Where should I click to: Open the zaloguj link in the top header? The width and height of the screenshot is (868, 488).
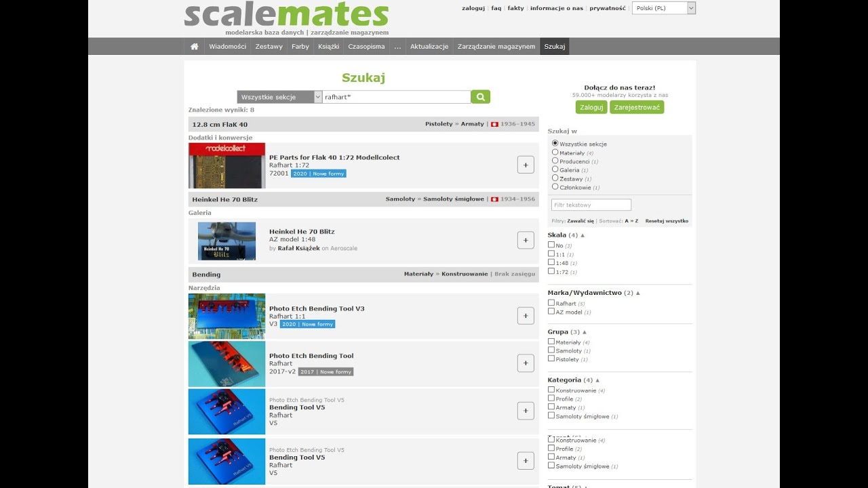[x=473, y=8]
